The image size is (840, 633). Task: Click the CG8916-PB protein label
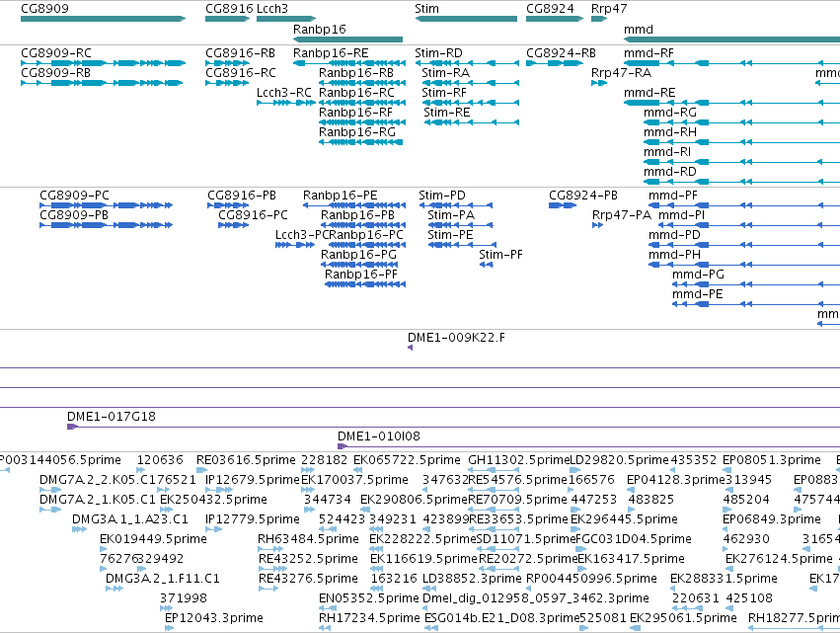[242, 196]
